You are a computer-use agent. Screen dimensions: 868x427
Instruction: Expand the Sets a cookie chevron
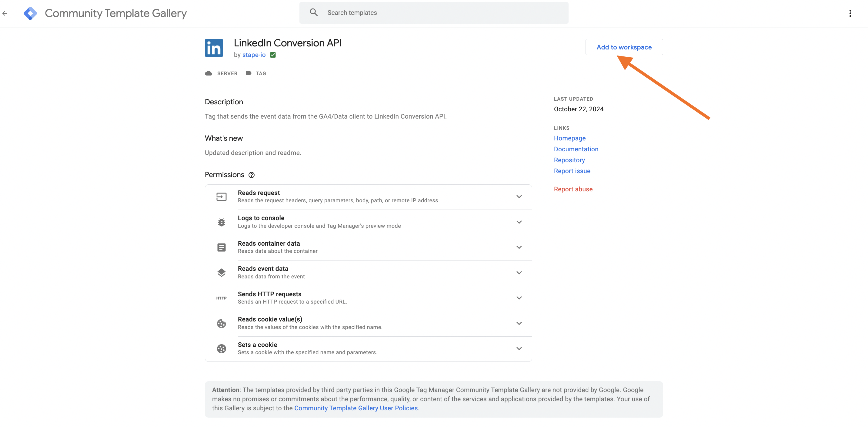tap(519, 348)
